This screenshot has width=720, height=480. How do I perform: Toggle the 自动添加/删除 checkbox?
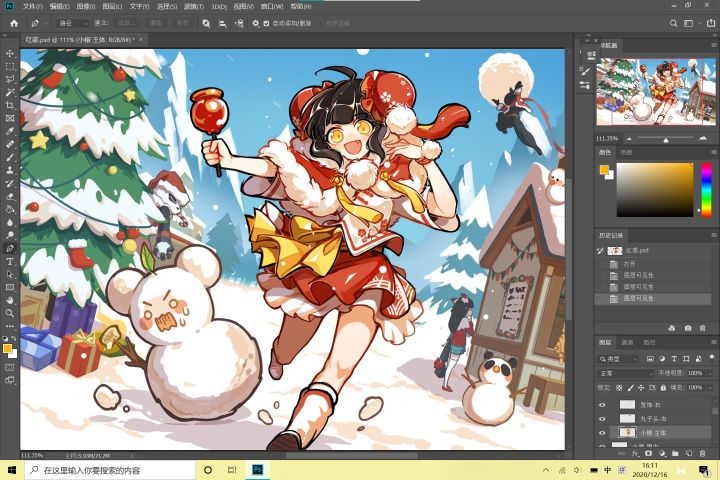[266, 23]
